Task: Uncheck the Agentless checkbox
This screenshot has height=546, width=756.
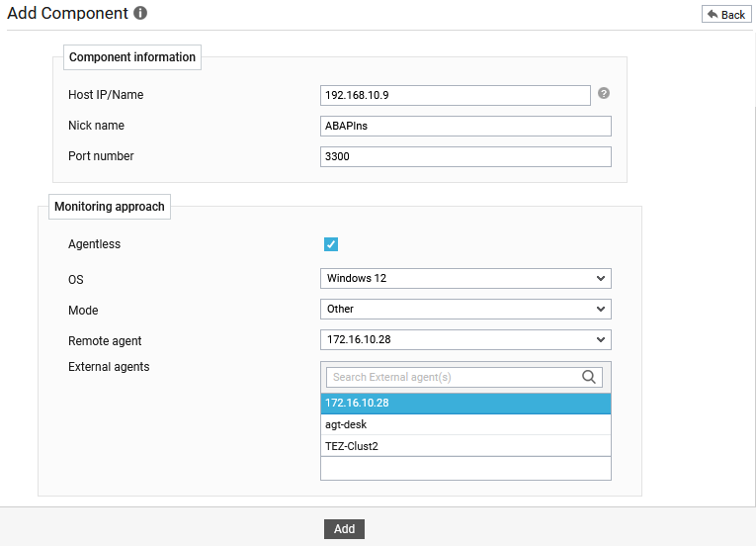Action: tap(331, 244)
